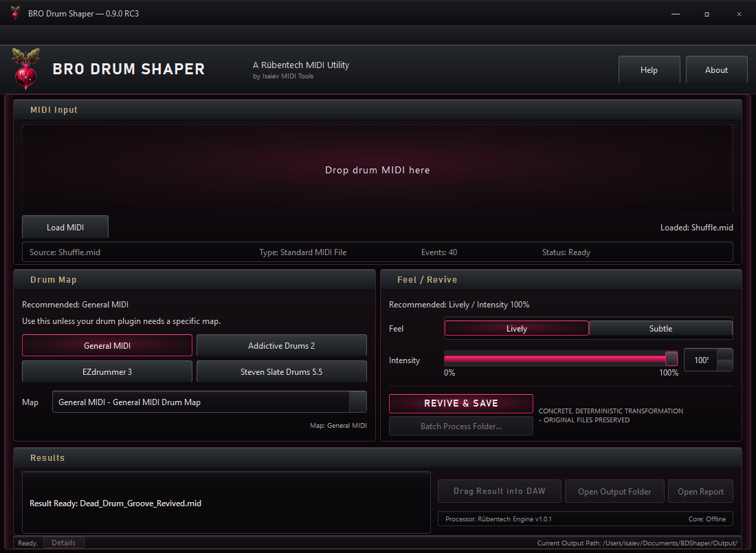Click the Intensity percentage input field
The image size is (756, 553).
(701, 360)
